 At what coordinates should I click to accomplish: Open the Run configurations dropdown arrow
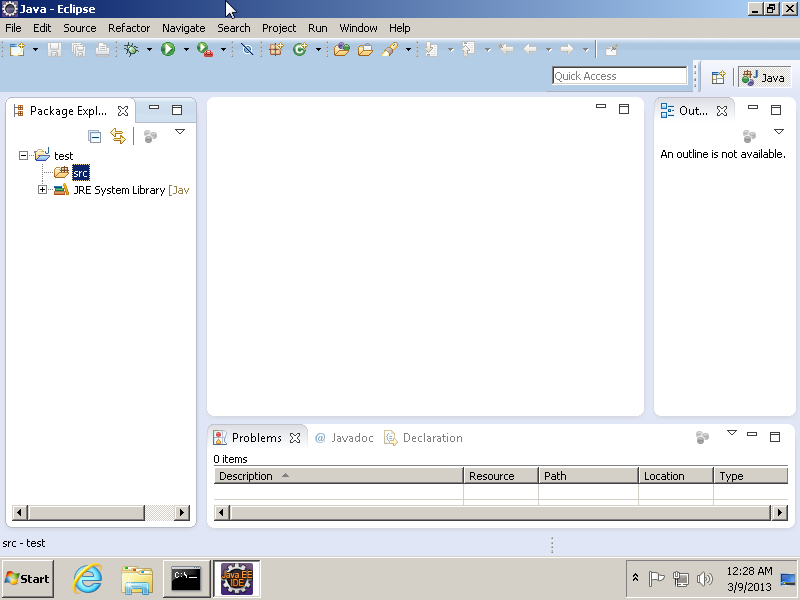[186, 49]
